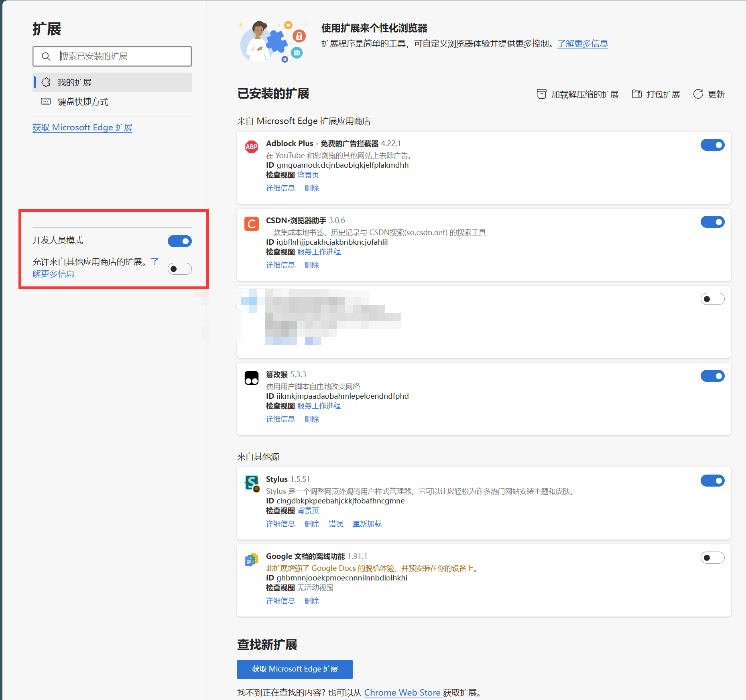The height and width of the screenshot is (700, 746).
Task: Open 篡改猴 详细信息 link
Action: click(x=281, y=419)
